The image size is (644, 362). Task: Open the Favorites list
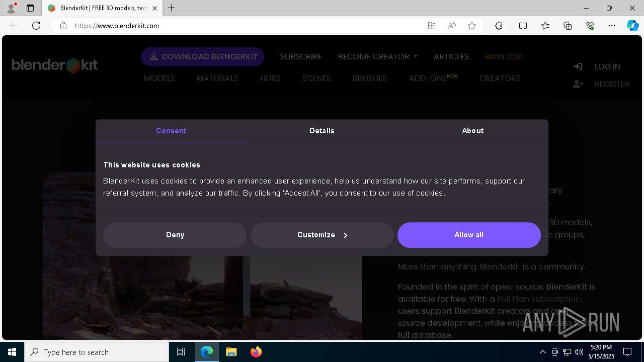(545, 26)
